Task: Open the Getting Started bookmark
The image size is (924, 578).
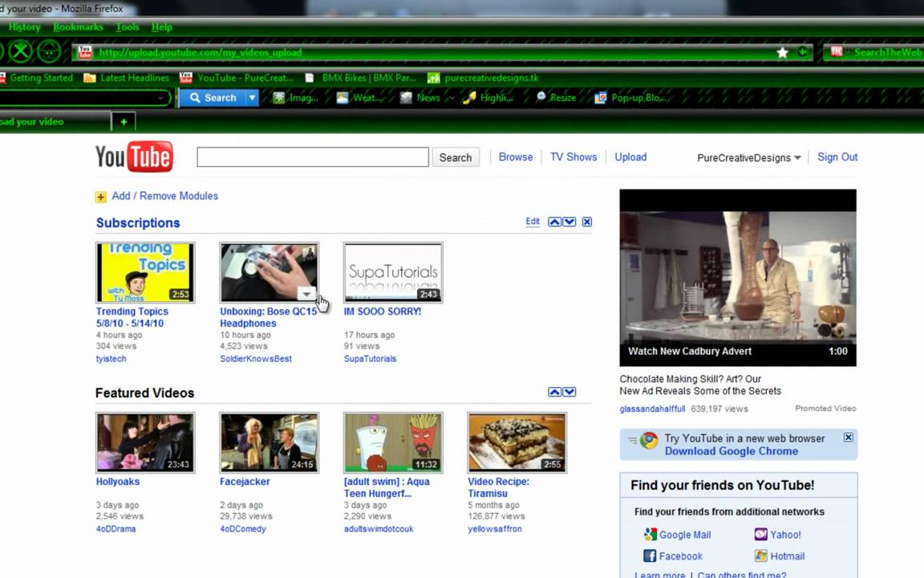Action: (37, 78)
